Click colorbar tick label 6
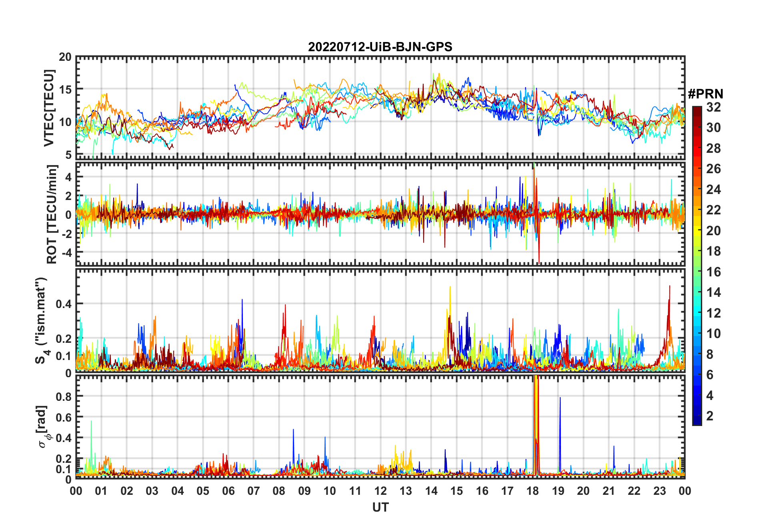The width and height of the screenshot is (761, 532). 710,375
